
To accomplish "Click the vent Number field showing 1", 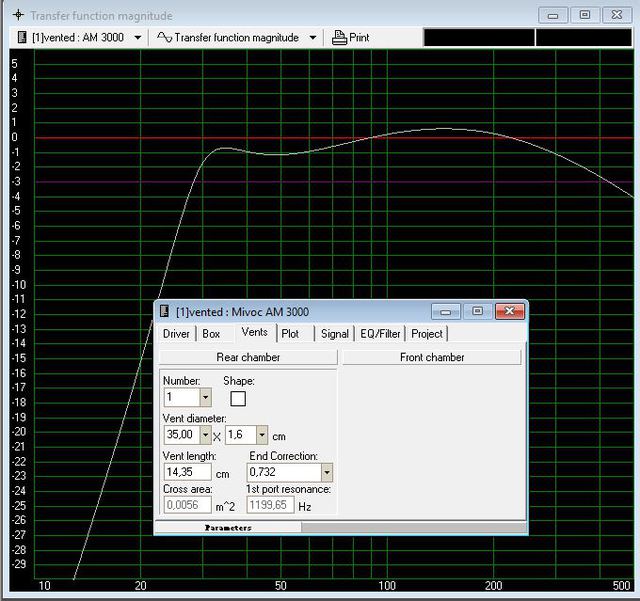I will [x=182, y=397].
